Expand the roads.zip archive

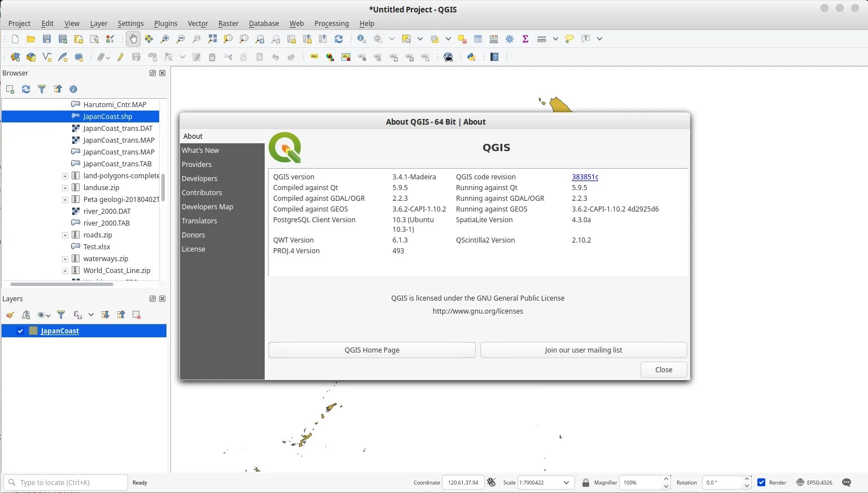point(65,235)
